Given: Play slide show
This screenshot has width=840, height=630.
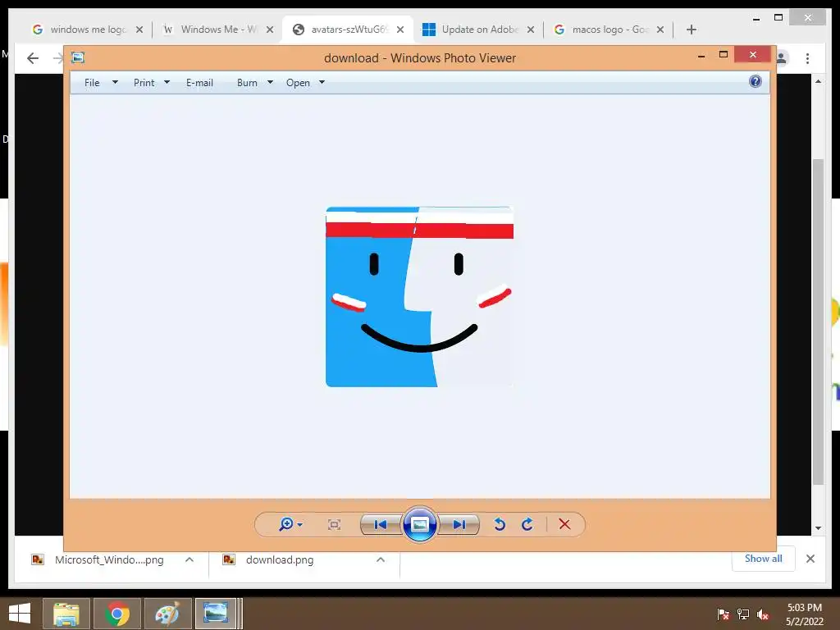Looking at the screenshot, I should [419, 524].
